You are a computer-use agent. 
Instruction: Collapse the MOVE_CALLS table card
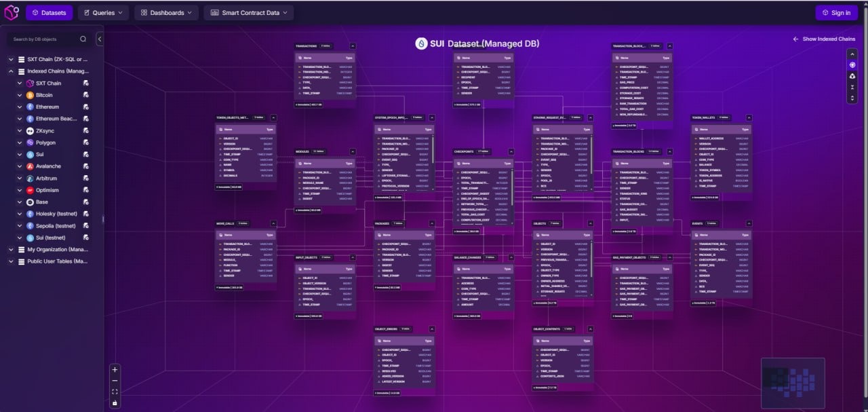pos(273,223)
